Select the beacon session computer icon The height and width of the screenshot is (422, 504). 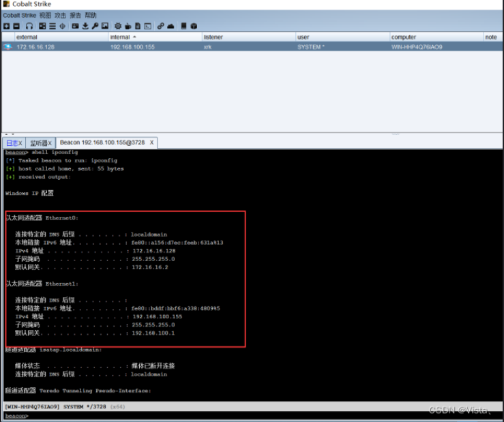pos(8,47)
